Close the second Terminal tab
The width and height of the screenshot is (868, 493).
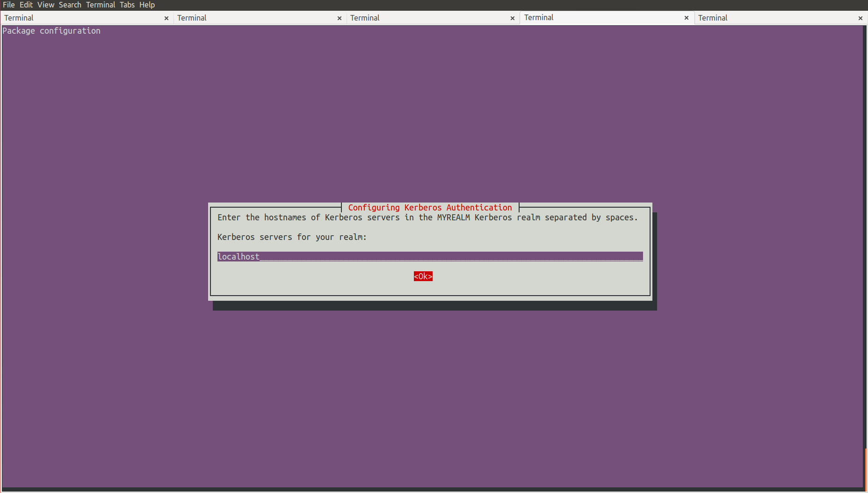340,18
